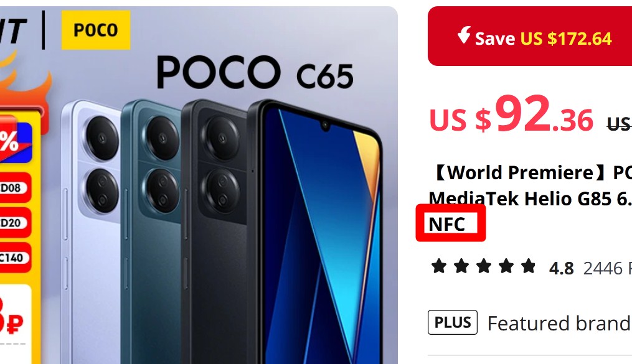632x364 pixels.
Task: Click the third rating star
Action: tap(483, 266)
